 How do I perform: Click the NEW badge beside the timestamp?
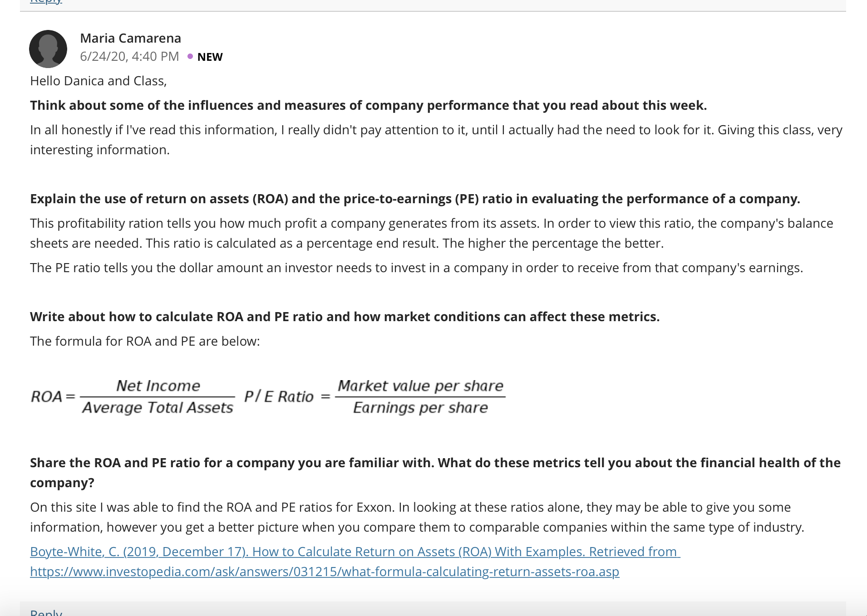pos(210,57)
